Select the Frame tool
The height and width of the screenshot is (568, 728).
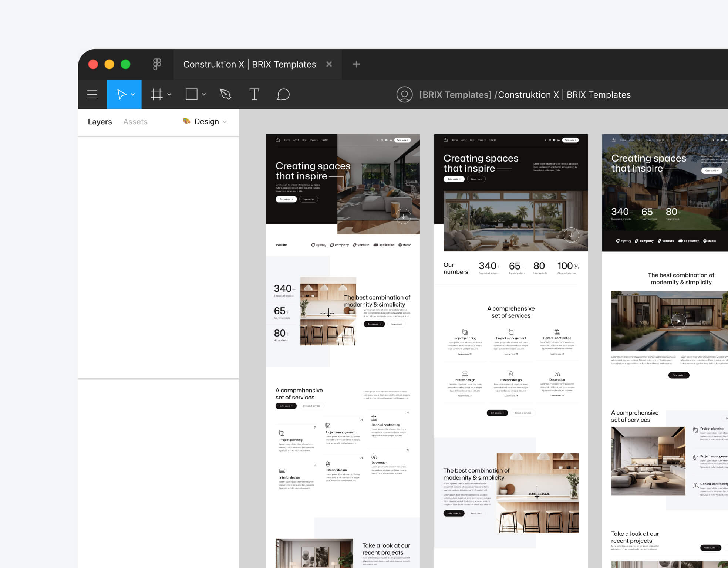156,94
